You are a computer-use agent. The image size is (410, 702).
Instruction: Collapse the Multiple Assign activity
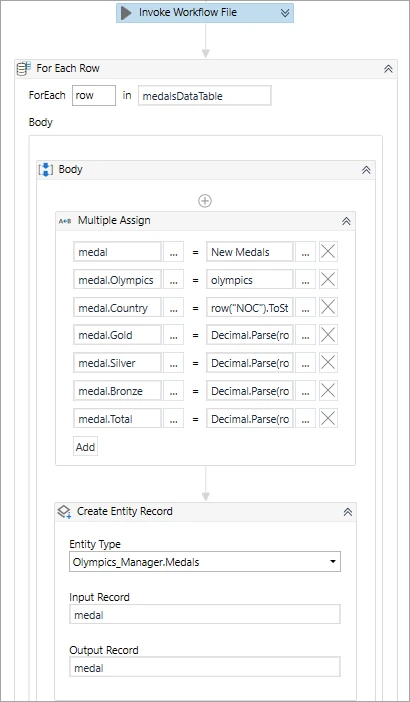346,221
